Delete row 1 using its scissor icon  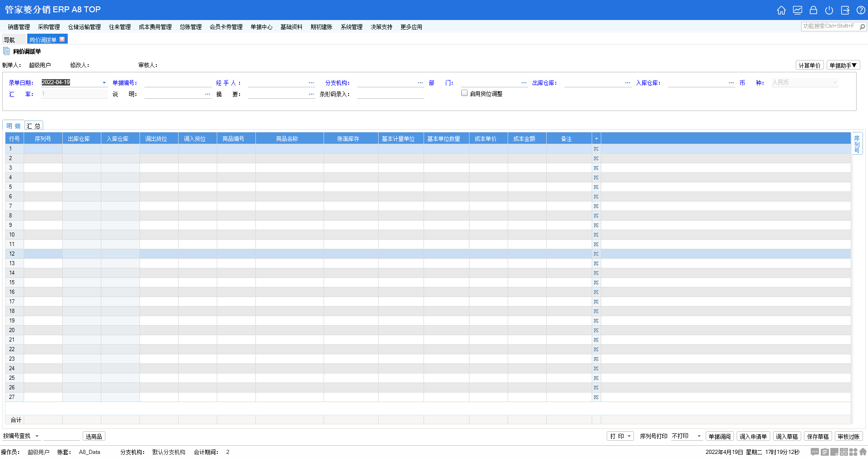click(596, 149)
